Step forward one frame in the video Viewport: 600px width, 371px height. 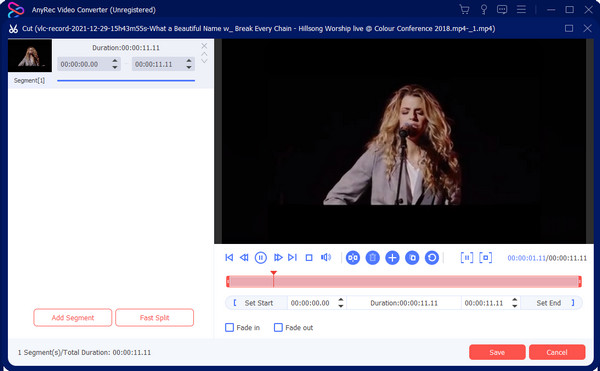pyautogui.click(x=278, y=257)
